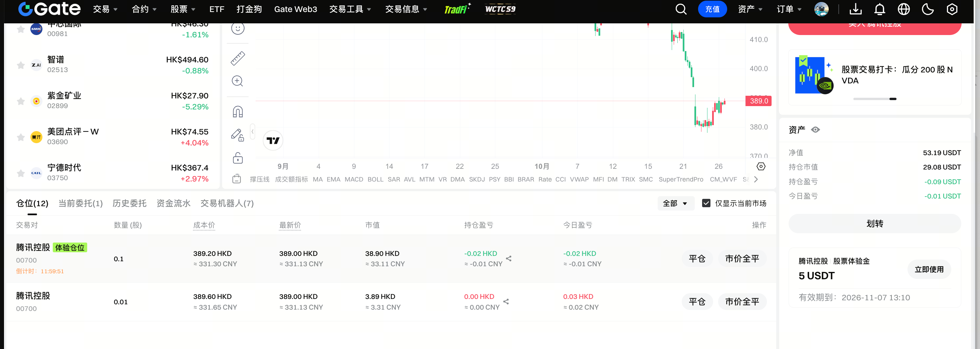
Task: Open header settings hexagon icon
Action: pyautogui.click(x=952, y=9)
